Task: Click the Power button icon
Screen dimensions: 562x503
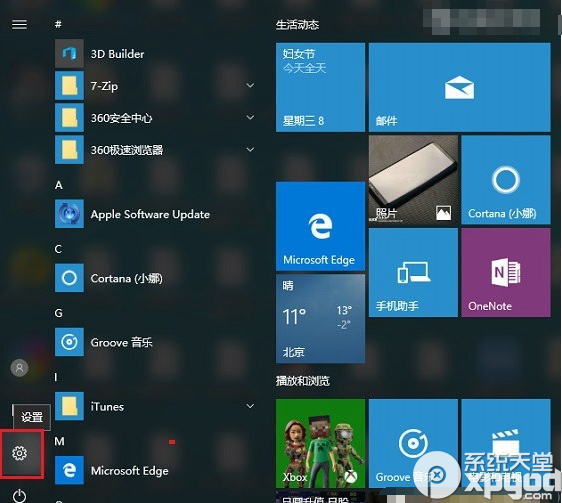Action: pos(19,496)
